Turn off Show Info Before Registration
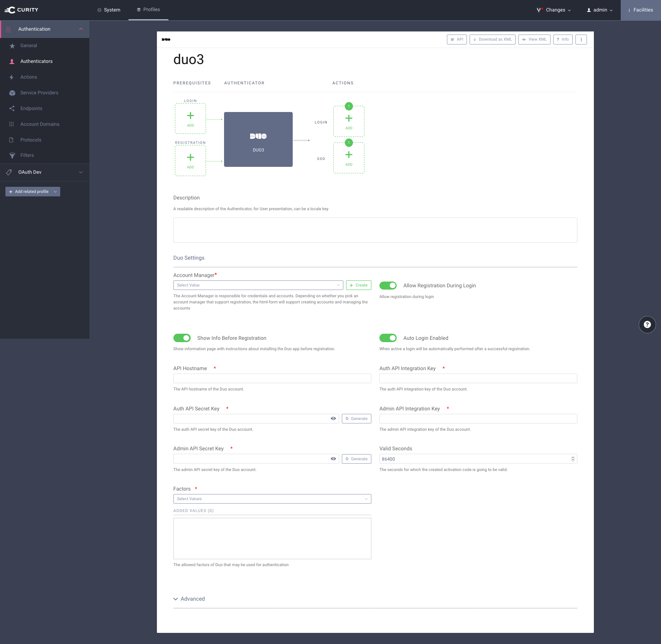The width and height of the screenshot is (661, 644). click(x=182, y=338)
